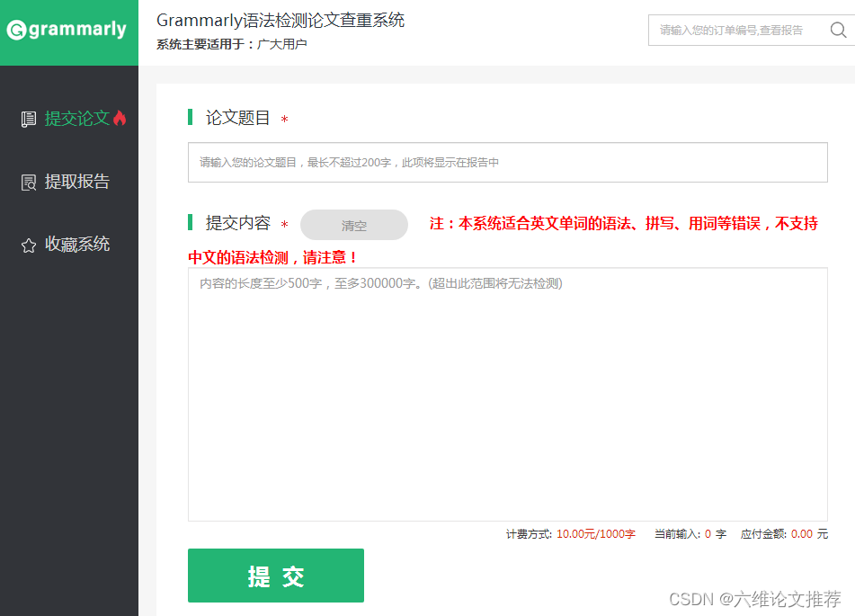Click the Grammarly logo in the header
Viewport: 855px width, 616px height.
point(67,29)
